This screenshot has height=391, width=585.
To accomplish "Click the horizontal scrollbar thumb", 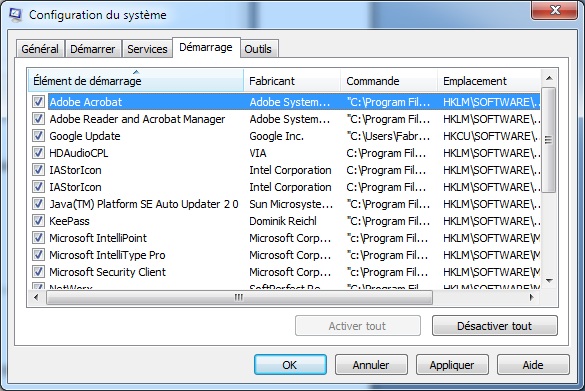I will coord(239,297).
